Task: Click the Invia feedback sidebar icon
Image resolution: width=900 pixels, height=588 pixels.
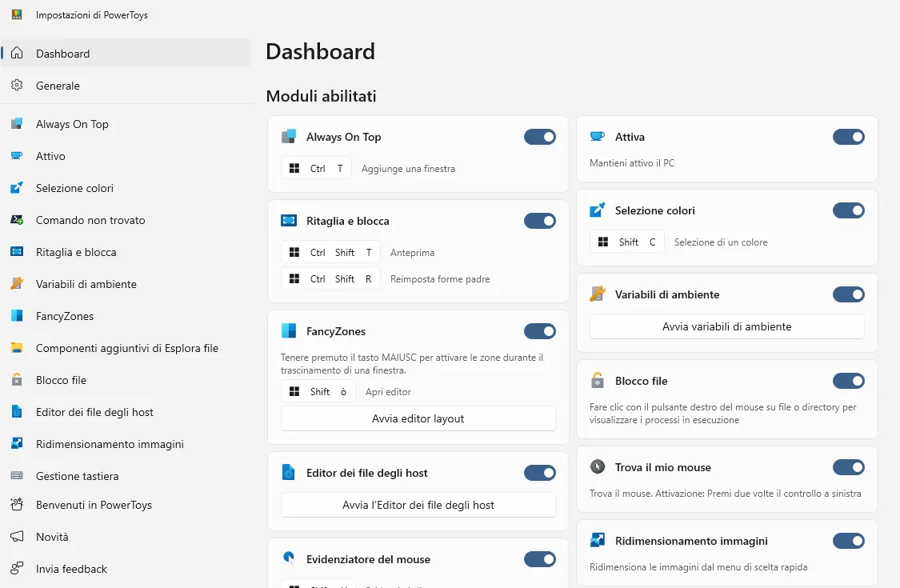Action: [18, 569]
